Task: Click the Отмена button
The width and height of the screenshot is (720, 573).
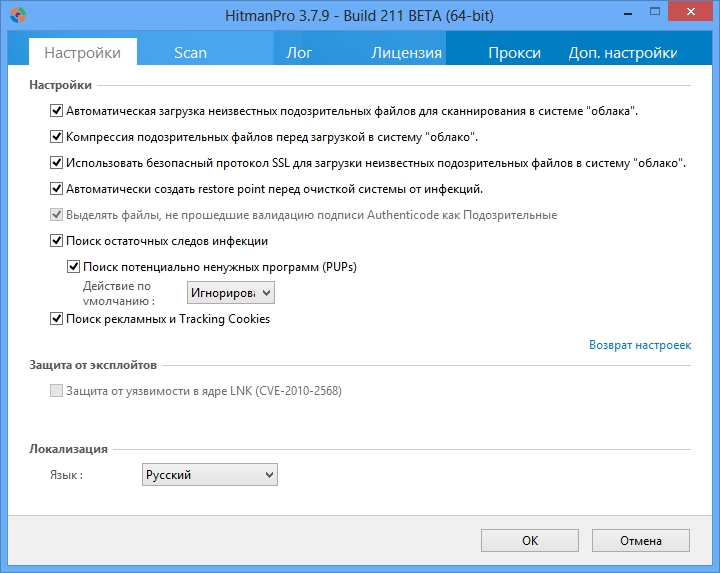Action: [x=641, y=540]
